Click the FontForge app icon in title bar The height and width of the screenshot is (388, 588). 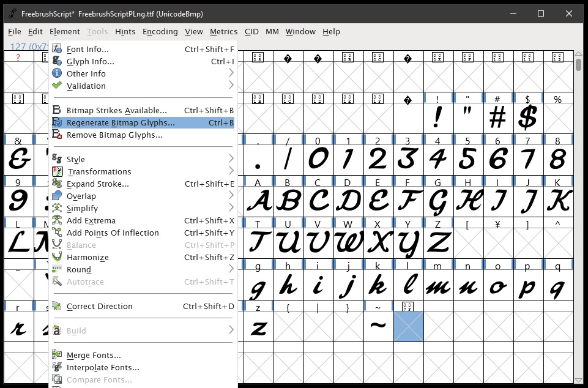pos(12,13)
